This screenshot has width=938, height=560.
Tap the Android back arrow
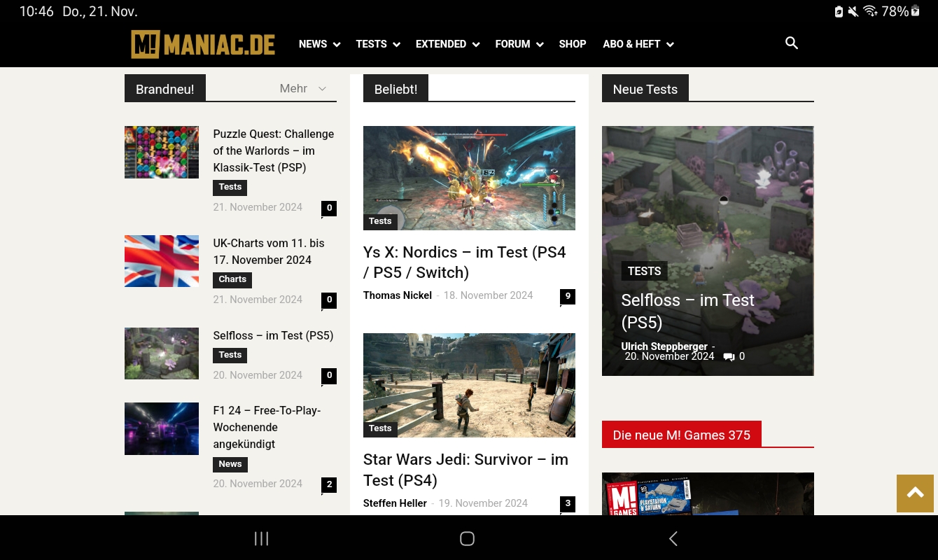(673, 538)
